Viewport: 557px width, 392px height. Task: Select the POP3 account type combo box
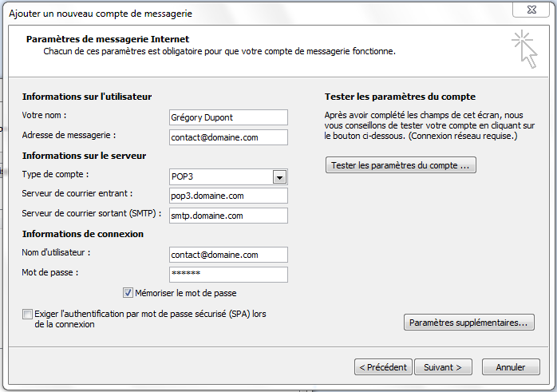pyautogui.click(x=228, y=176)
